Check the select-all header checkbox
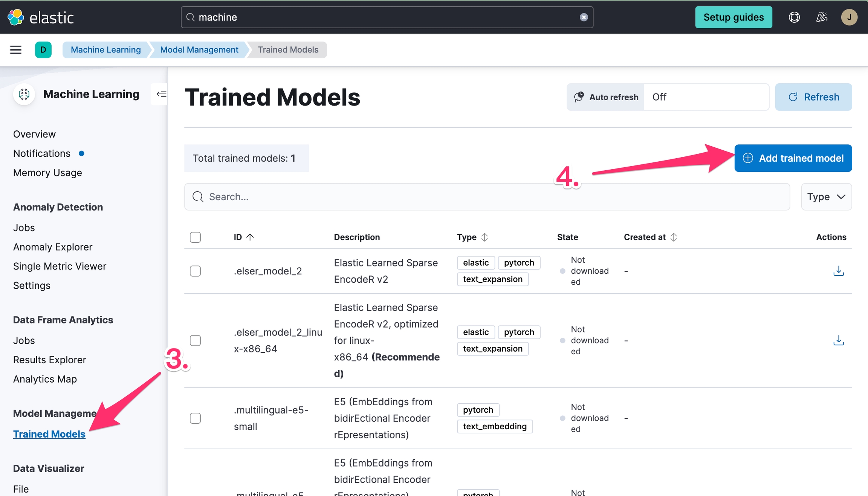The width and height of the screenshot is (868, 496). (x=195, y=237)
